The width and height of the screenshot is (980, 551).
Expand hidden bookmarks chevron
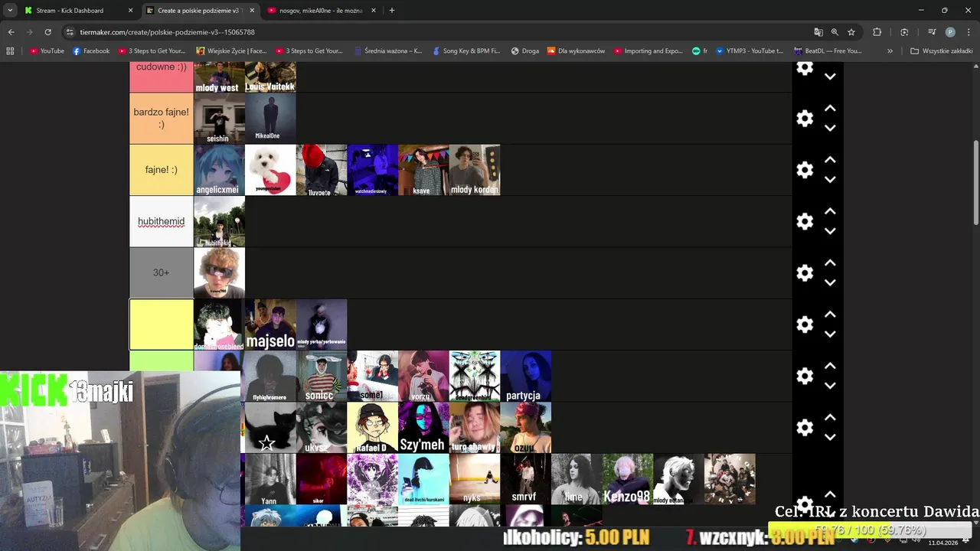[x=890, y=51]
